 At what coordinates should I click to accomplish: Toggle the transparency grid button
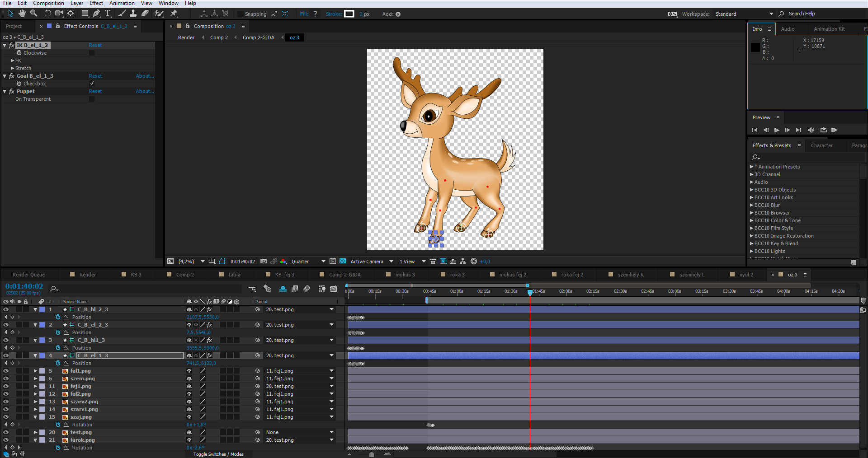tap(343, 262)
